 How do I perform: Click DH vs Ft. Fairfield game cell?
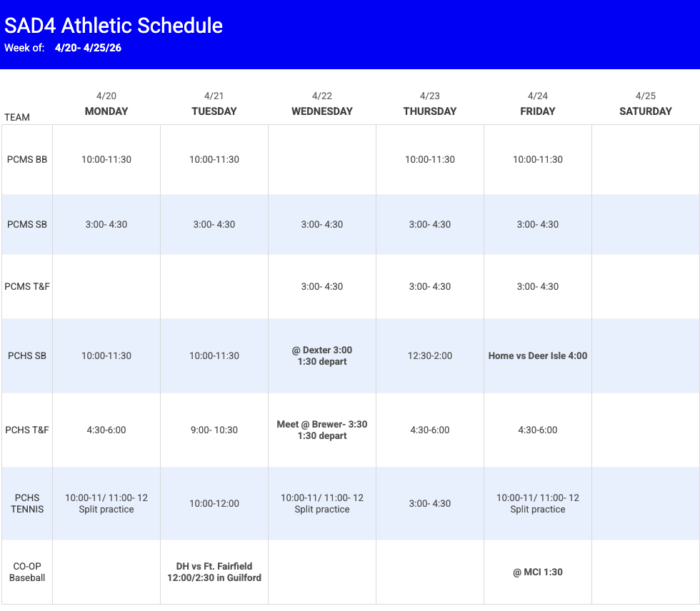point(214,572)
